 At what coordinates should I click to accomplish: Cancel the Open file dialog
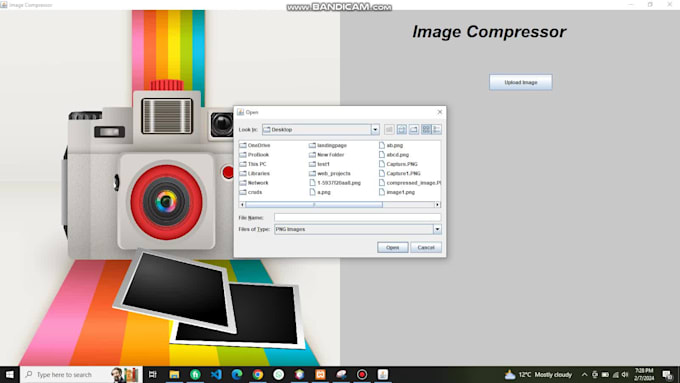426,247
